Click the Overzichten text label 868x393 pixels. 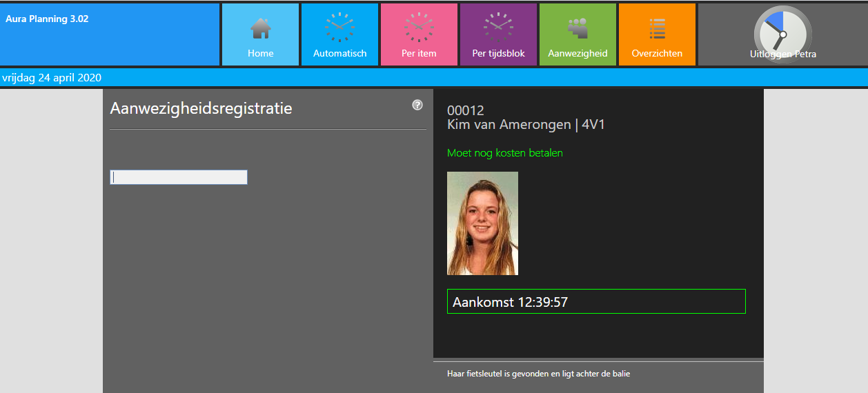[x=657, y=53]
